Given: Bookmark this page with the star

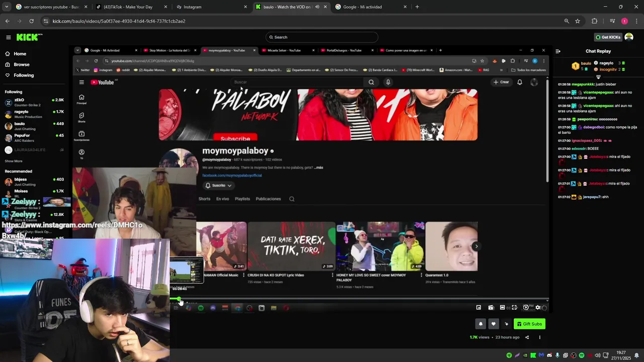Looking at the screenshot, I should pos(578,21).
